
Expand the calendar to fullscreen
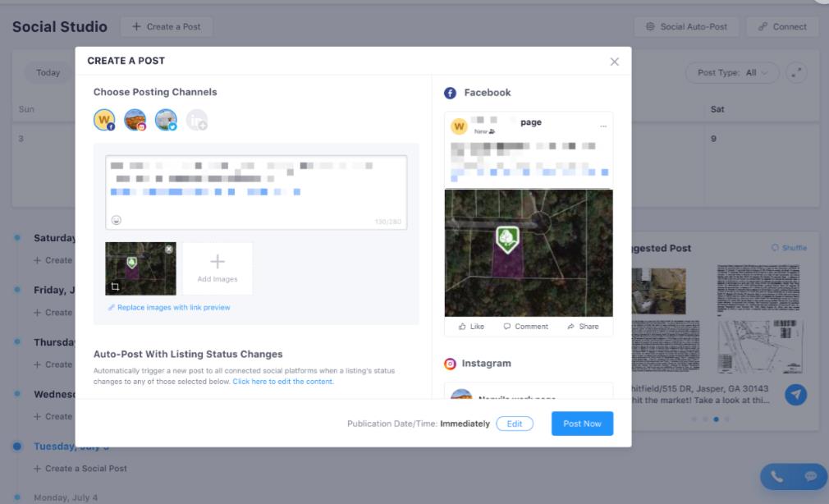pos(796,72)
